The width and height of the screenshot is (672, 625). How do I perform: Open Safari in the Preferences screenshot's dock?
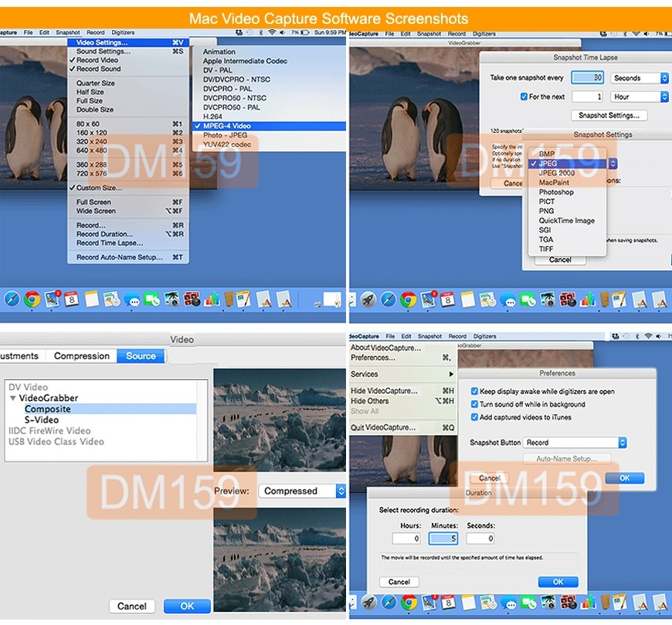point(389,603)
